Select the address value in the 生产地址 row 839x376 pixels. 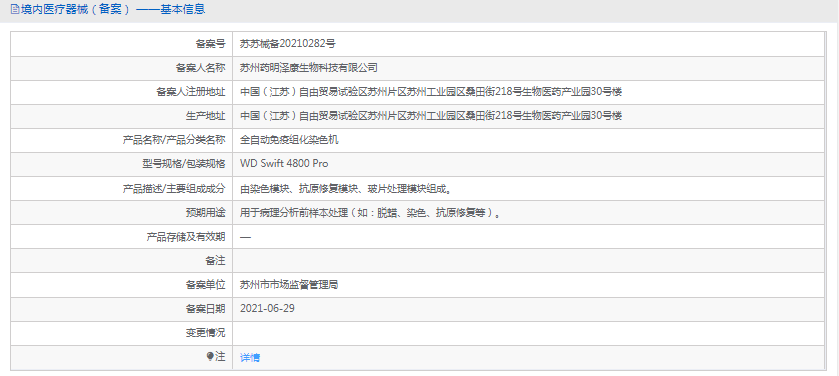point(431,116)
